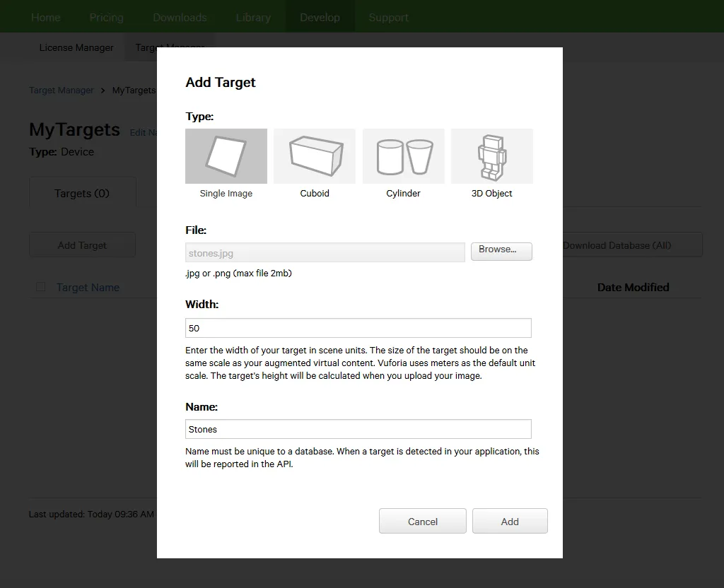The height and width of the screenshot is (588, 724).
Task: Open the Library navigation item
Action: (253, 16)
